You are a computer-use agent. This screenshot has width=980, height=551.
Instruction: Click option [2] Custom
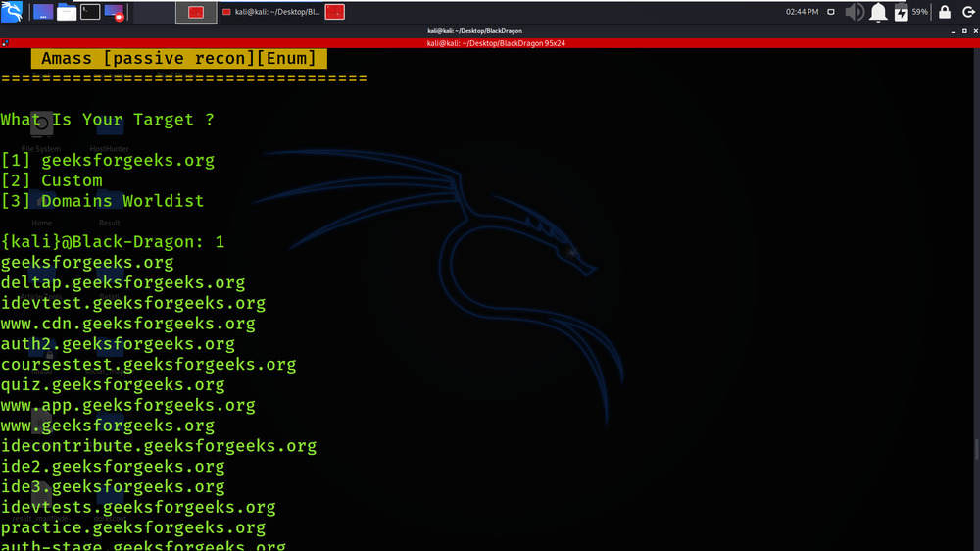(x=51, y=180)
